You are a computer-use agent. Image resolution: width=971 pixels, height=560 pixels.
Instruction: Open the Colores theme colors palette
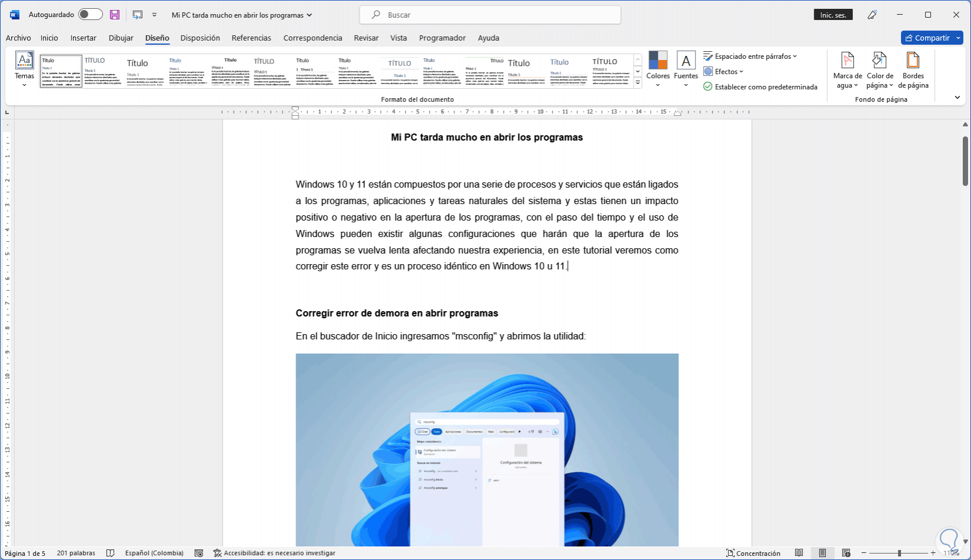coord(658,69)
